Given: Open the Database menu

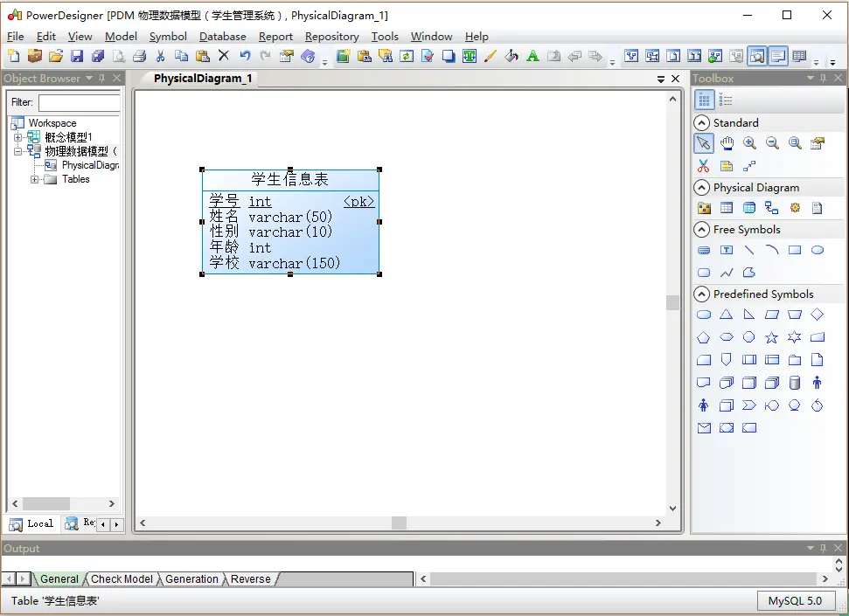Looking at the screenshot, I should (x=222, y=37).
